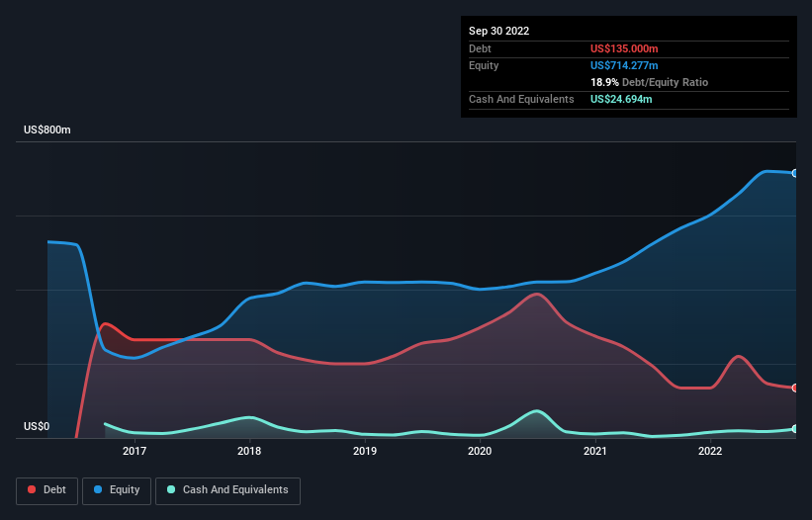The width and height of the screenshot is (812, 520).
Task: Toggle the Debt legend button
Action: tap(47, 490)
